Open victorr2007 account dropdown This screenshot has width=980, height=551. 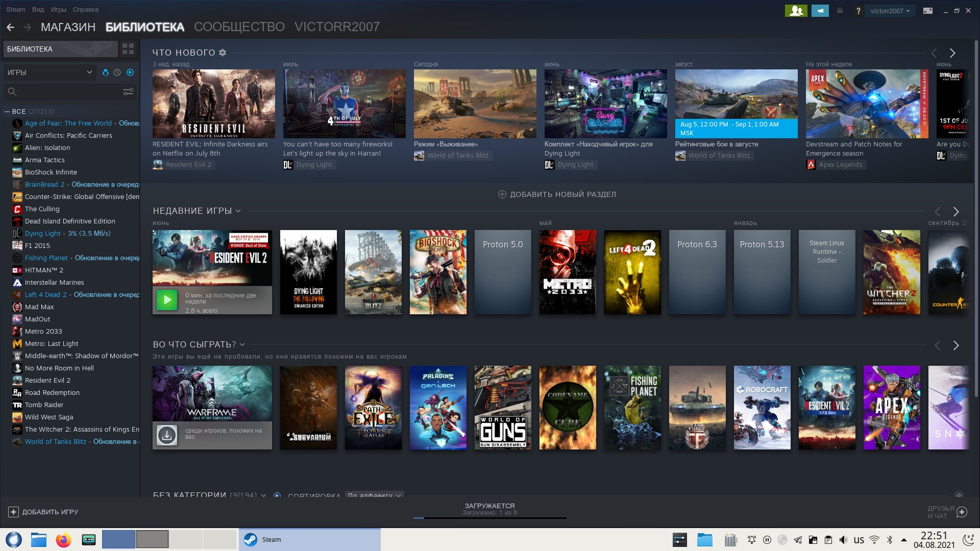coord(890,11)
